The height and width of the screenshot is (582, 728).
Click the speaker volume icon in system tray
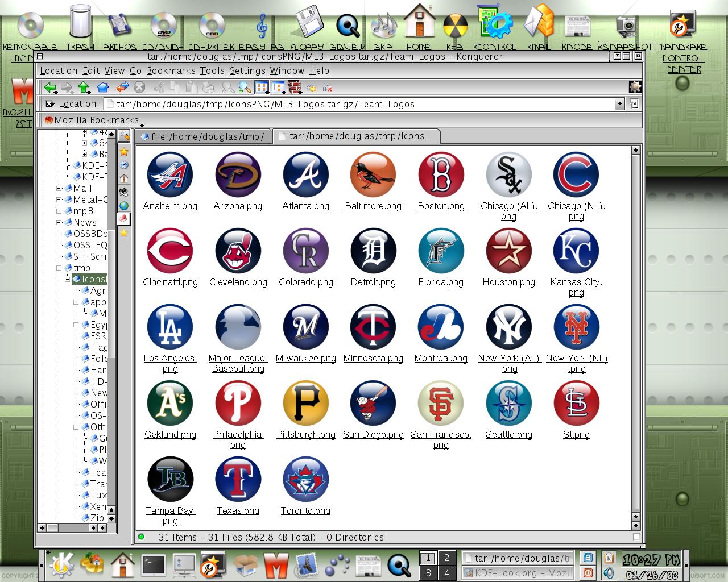[x=609, y=572]
